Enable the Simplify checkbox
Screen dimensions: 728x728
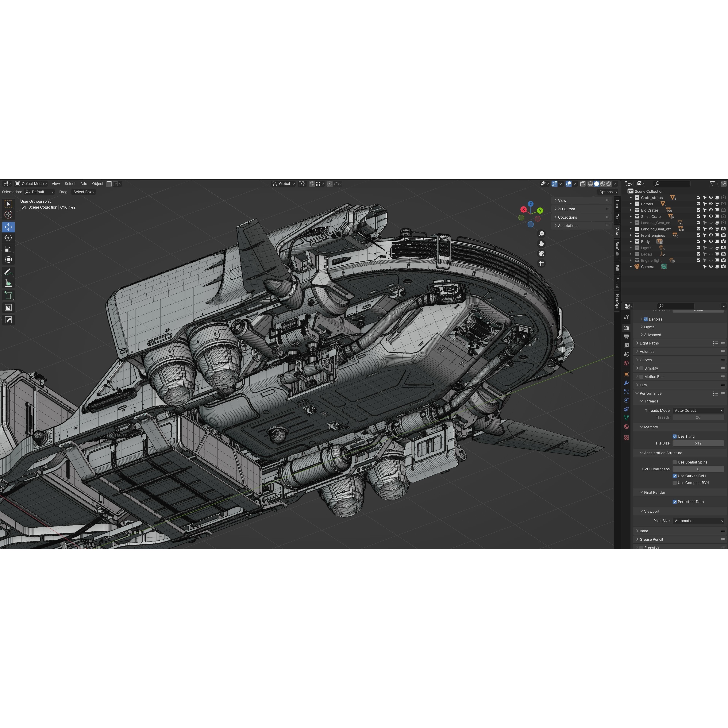pos(641,368)
